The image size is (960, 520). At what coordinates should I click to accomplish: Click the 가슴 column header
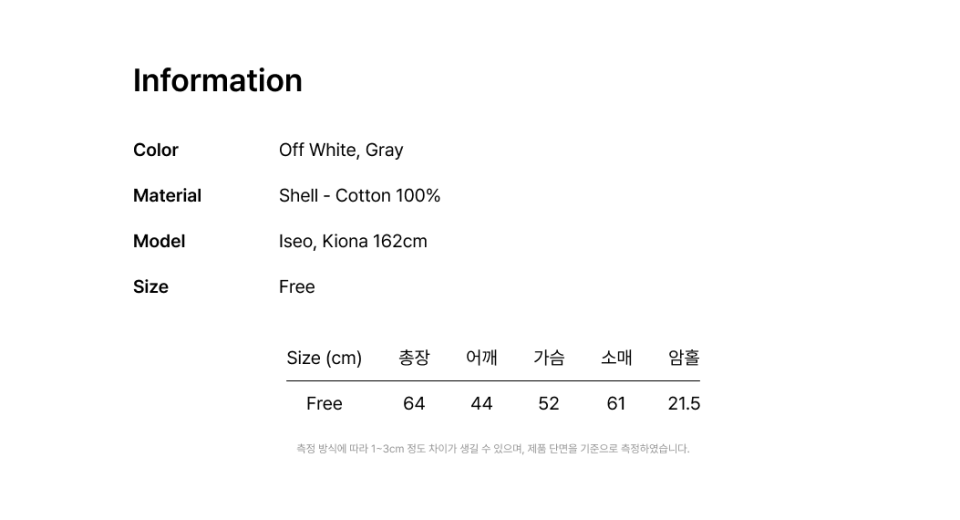click(549, 358)
